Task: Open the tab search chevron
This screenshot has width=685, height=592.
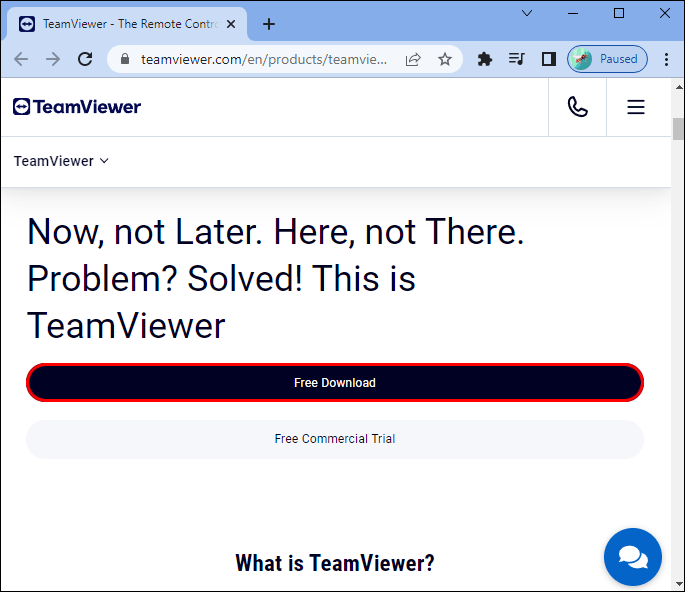Action: click(x=527, y=14)
